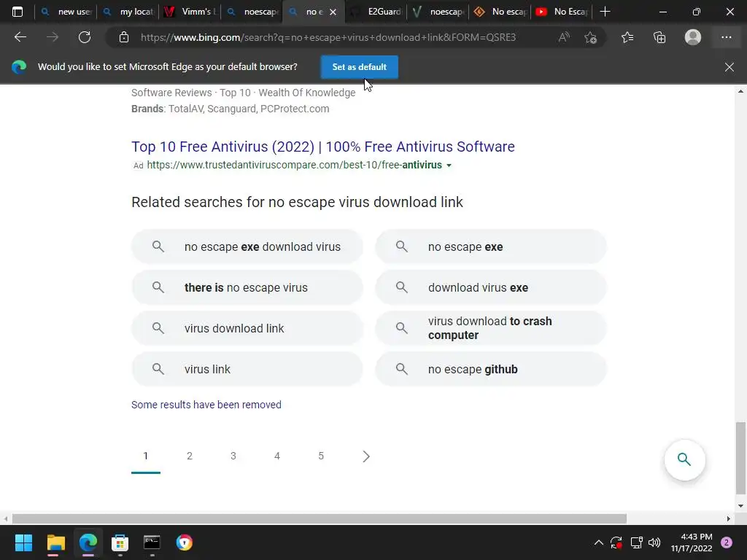Go to results page 4
747x560 pixels.
(277, 456)
